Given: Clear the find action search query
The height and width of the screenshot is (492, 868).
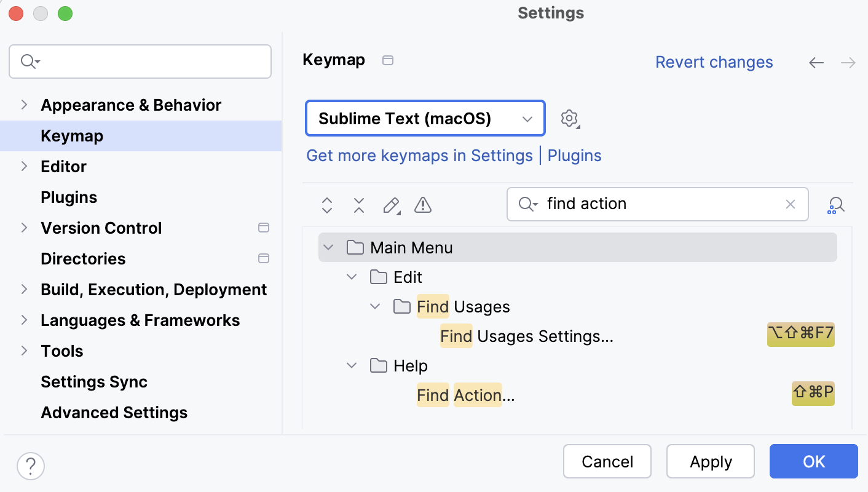Looking at the screenshot, I should coord(791,204).
